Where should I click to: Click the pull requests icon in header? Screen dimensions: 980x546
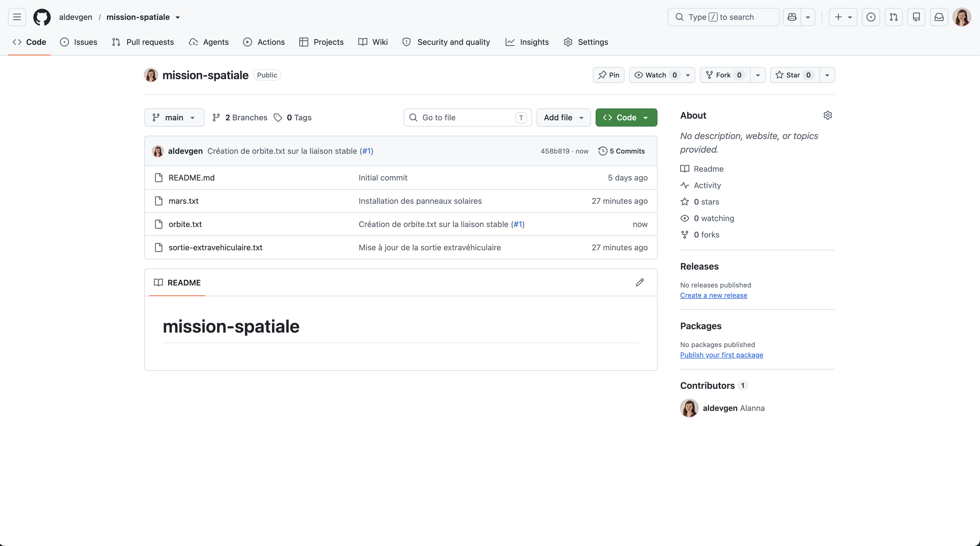pyautogui.click(x=894, y=17)
